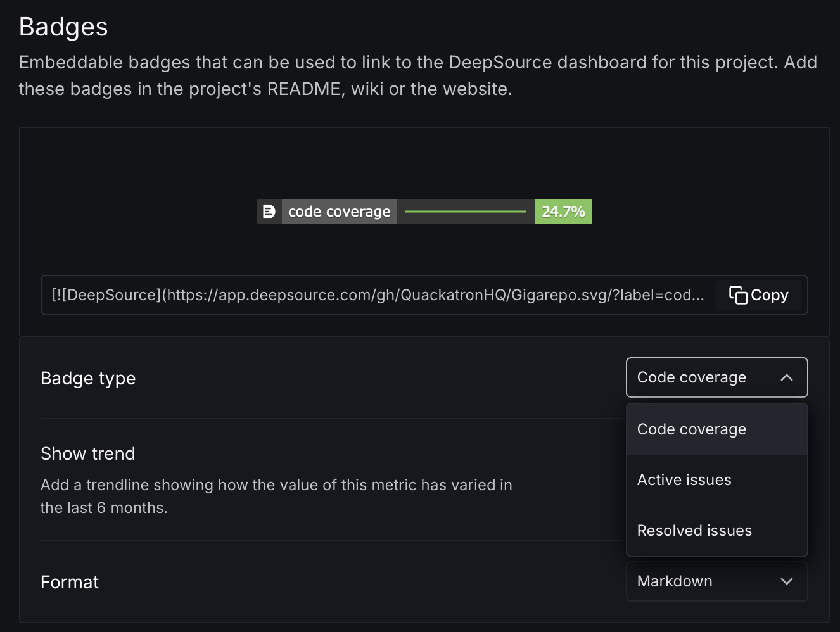This screenshot has width=840, height=632.
Task: Click the Embeddable badges description paragraph
Action: pyautogui.click(x=417, y=75)
